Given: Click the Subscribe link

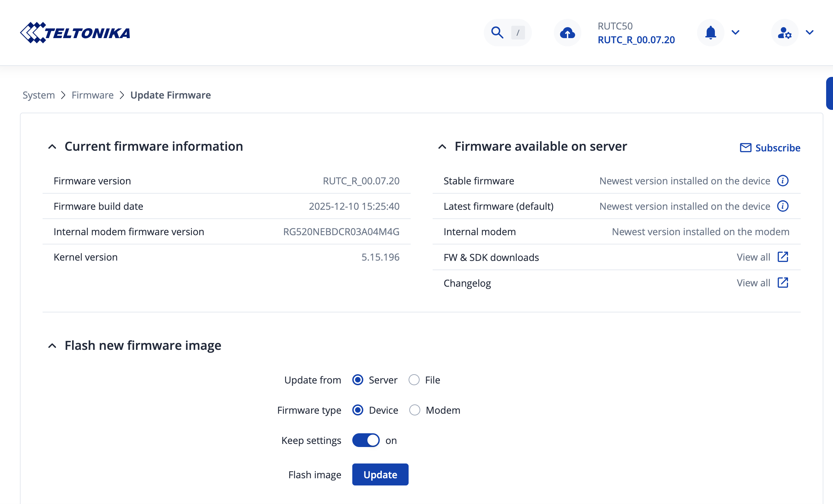Looking at the screenshot, I should pos(770,148).
